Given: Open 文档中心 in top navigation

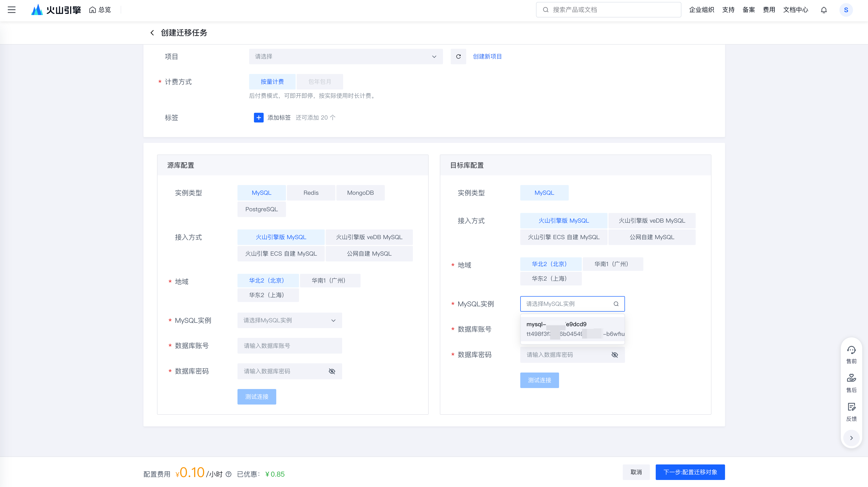Looking at the screenshot, I should coord(796,10).
